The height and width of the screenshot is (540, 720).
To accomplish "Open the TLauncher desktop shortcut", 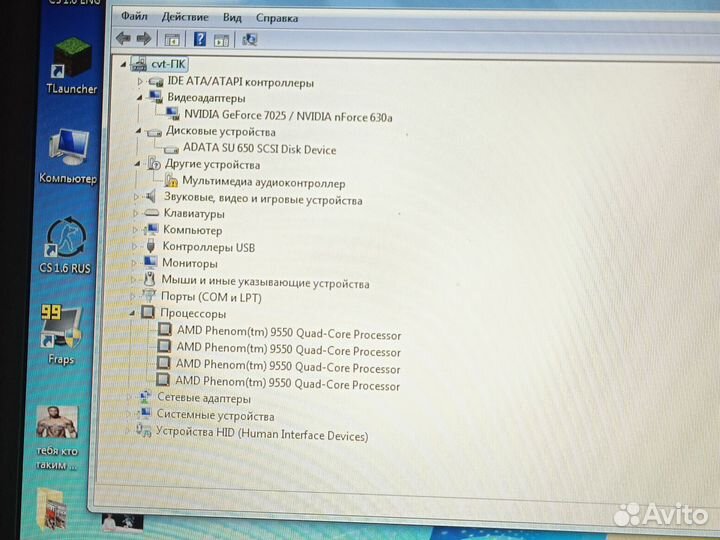I will (72, 66).
